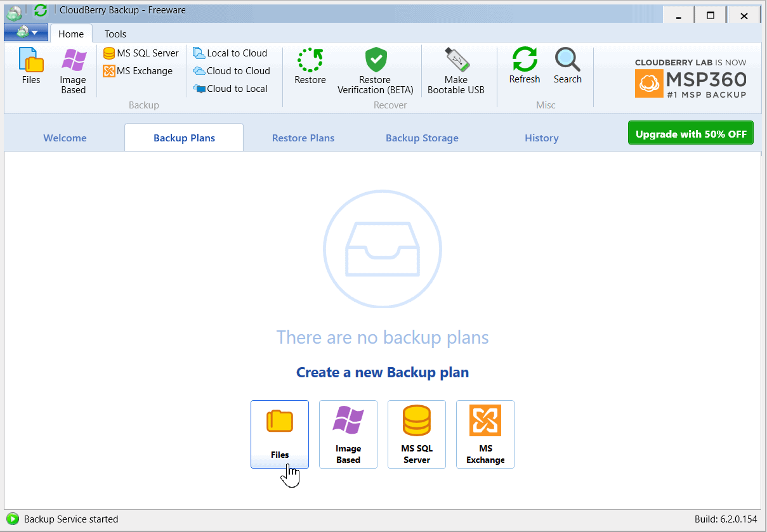Image resolution: width=767 pixels, height=532 pixels.
Task: Click Upgrade with 50% OFF button
Action: point(691,133)
